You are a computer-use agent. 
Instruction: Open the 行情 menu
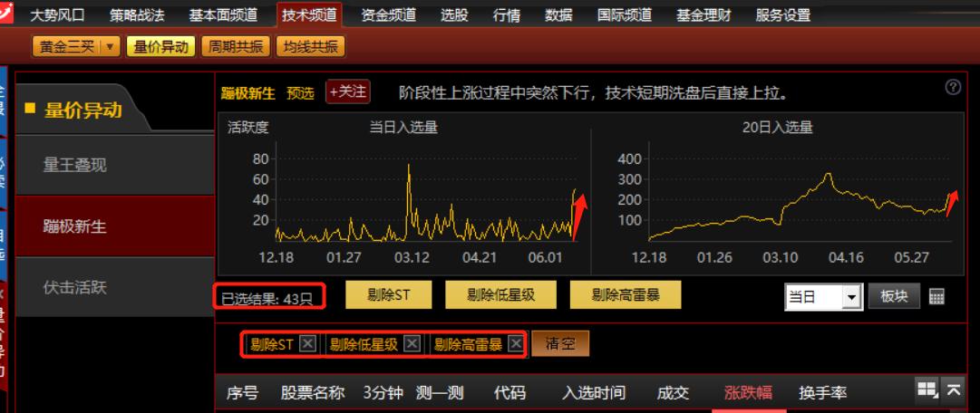[x=506, y=15]
